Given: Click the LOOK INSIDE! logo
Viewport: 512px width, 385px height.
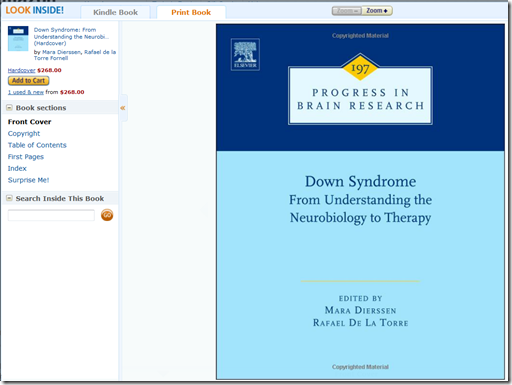Looking at the screenshot, I should [35, 10].
